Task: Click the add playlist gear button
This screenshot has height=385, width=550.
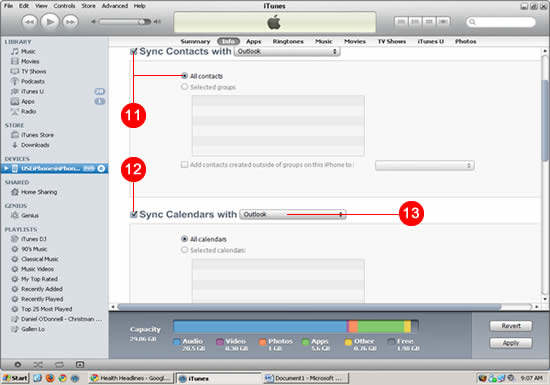Action: (18, 365)
